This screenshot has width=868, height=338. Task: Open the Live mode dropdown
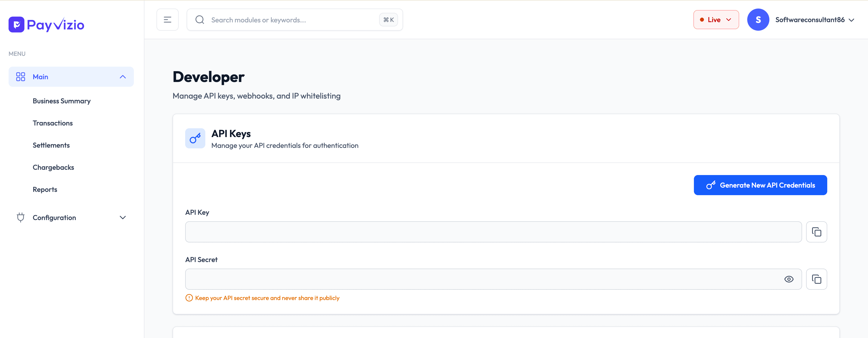716,20
